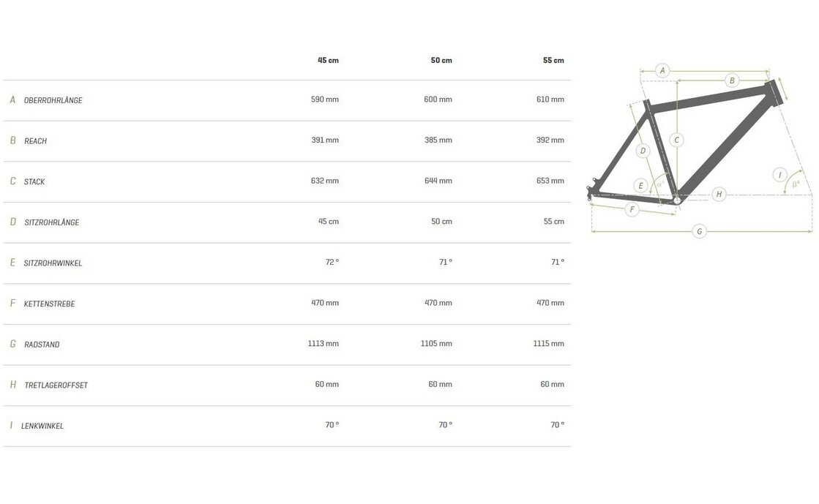Select the circled E angle marker in diagram
The width and height of the screenshot is (819, 504).
click(x=641, y=186)
